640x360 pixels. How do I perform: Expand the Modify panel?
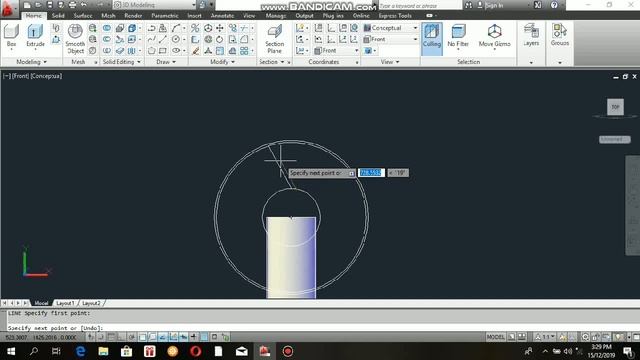[222, 62]
